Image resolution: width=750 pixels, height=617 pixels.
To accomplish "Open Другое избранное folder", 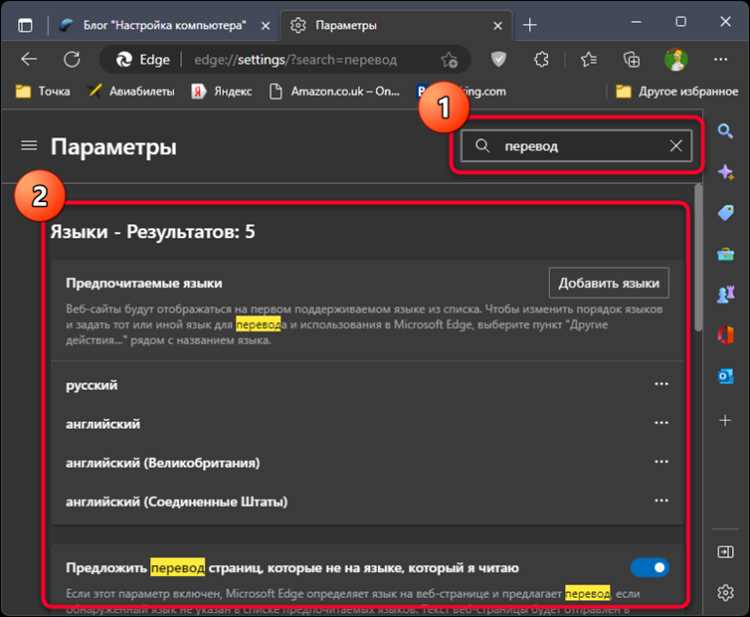I will [677, 91].
